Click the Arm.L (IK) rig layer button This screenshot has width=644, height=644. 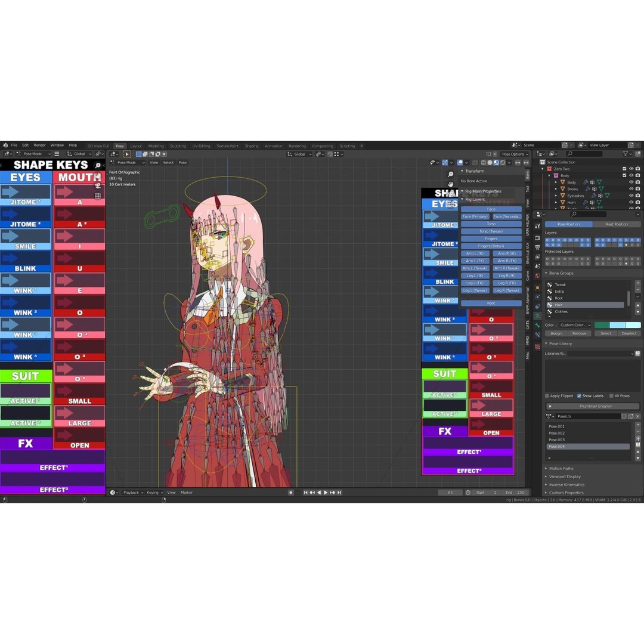click(475, 253)
